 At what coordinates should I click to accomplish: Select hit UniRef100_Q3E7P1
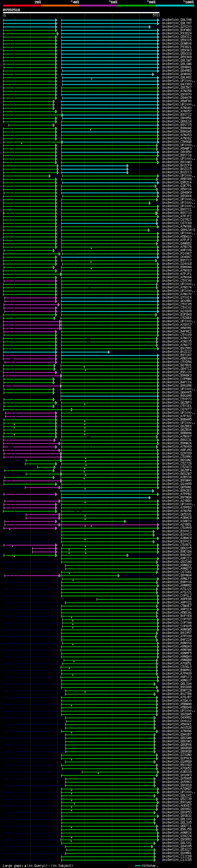177,186
